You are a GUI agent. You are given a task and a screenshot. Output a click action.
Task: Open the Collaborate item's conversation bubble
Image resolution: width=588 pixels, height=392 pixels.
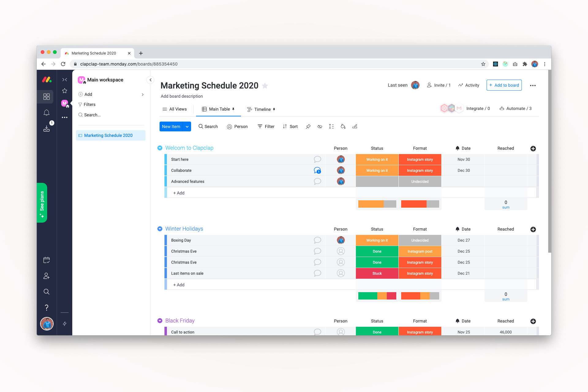[x=317, y=170]
